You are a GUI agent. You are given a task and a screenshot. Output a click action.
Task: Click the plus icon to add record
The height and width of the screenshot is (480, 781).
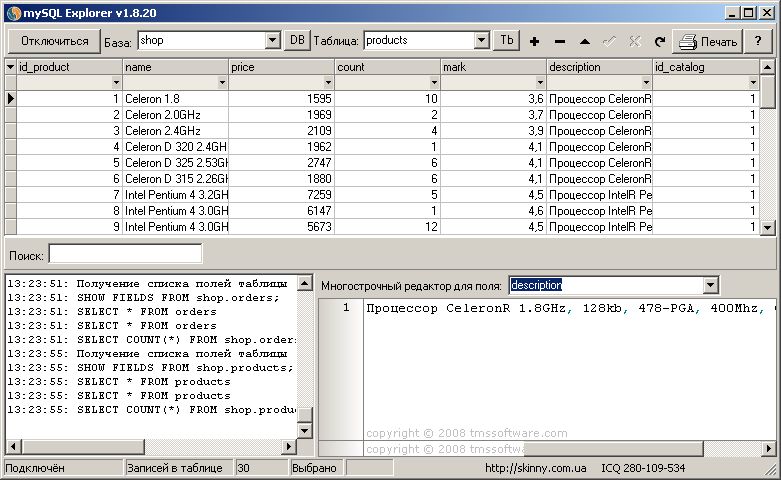click(x=534, y=41)
